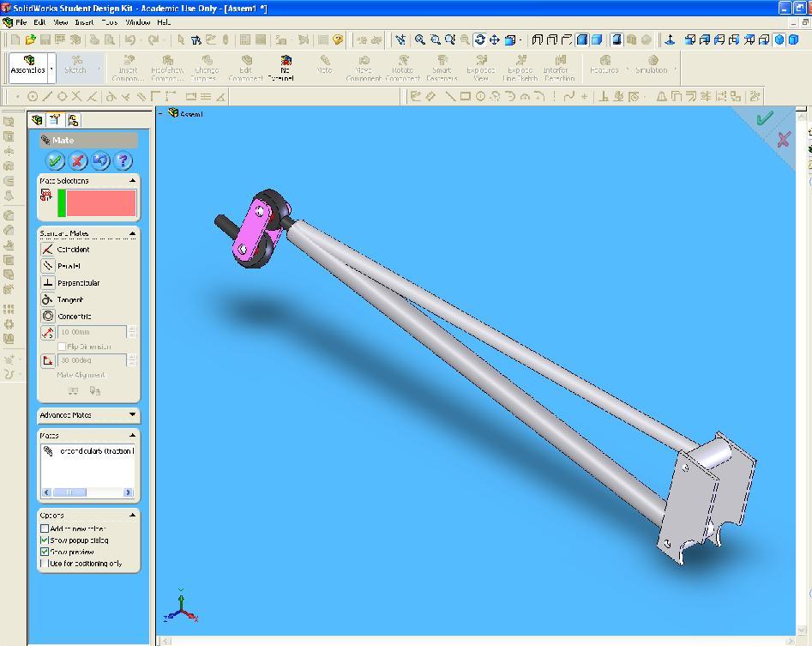Select the Tangent mate option

pyautogui.click(x=48, y=299)
